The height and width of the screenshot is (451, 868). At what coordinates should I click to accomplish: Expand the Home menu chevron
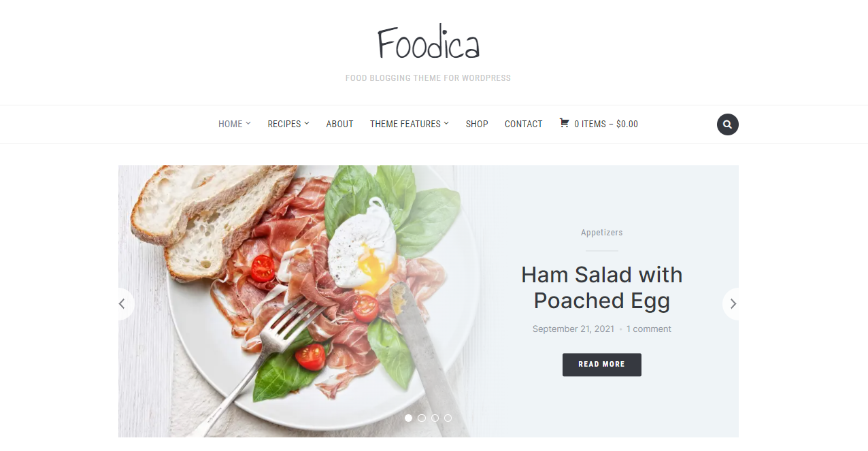(x=248, y=123)
